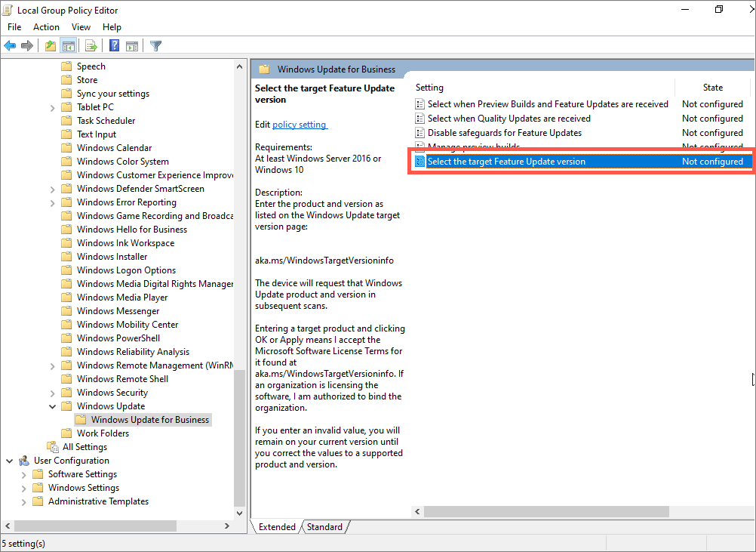
Task: Open Help with the question mark icon
Action: [114, 46]
